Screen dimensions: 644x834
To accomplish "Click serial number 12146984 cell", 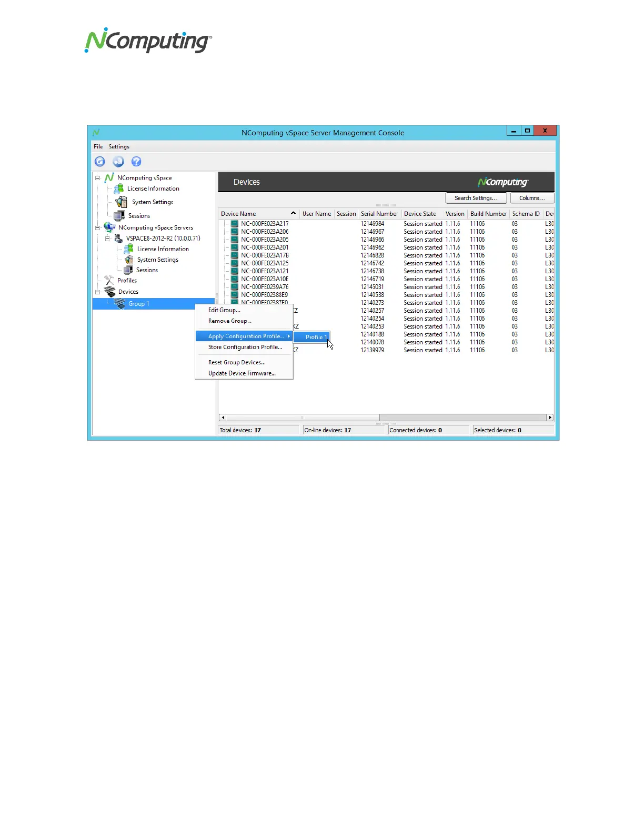I will coord(373,224).
